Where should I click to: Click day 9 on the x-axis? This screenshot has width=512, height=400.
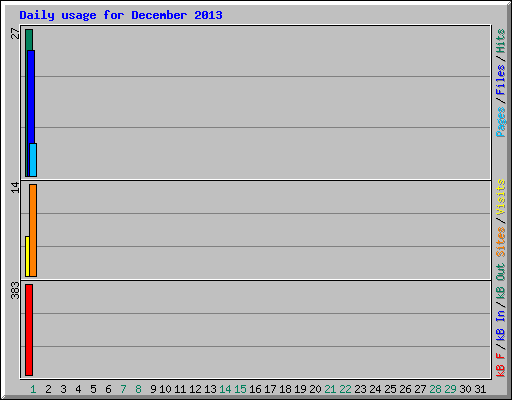(x=153, y=389)
